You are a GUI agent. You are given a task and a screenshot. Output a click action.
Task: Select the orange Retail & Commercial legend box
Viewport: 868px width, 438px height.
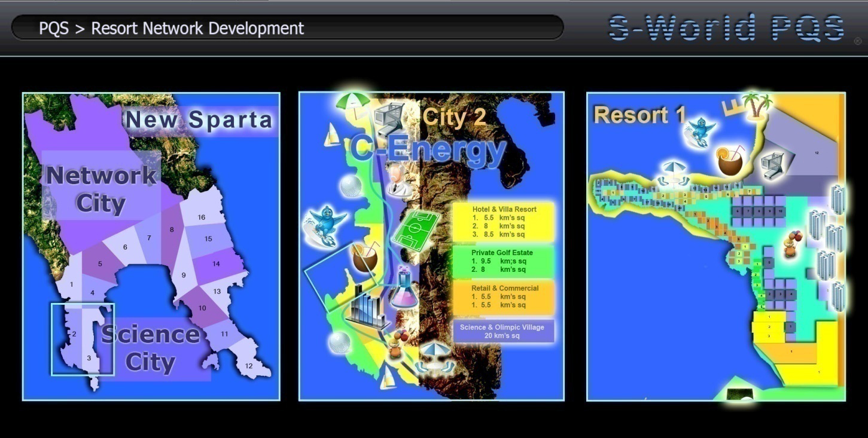click(504, 297)
